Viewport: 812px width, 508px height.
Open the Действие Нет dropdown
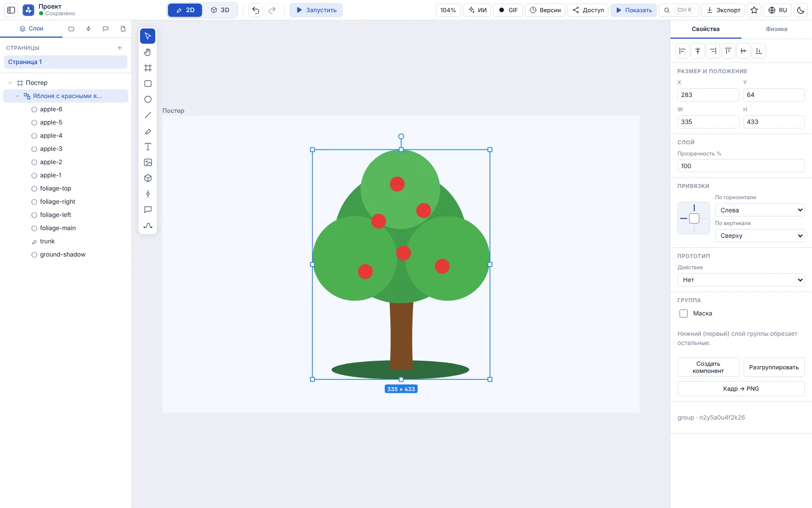pyautogui.click(x=741, y=280)
